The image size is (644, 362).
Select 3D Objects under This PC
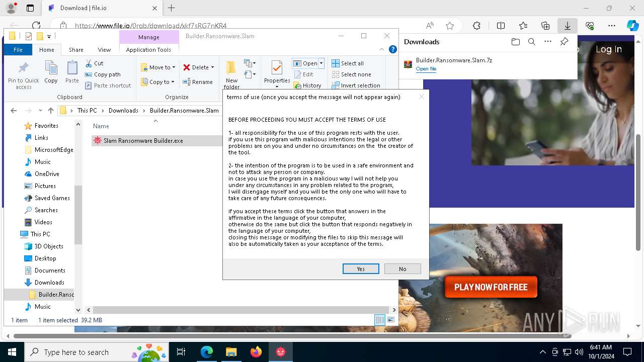coord(49,246)
